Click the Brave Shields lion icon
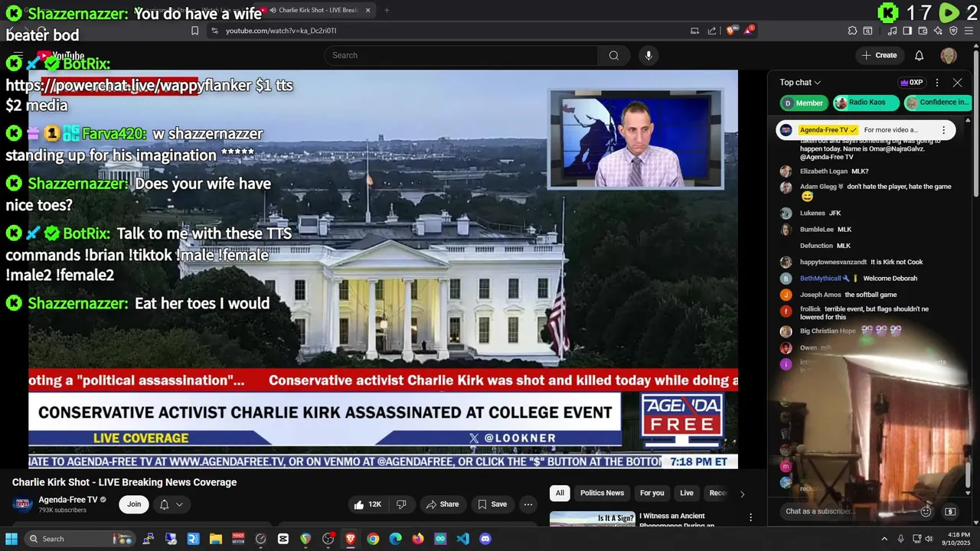Image resolution: width=980 pixels, height=551 pixels. coord(730,31)
